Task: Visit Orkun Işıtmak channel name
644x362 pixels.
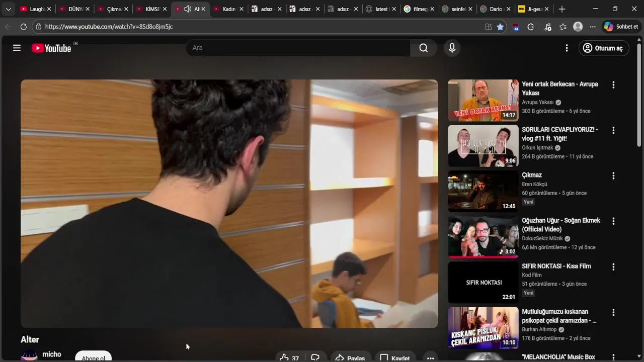Action: coord(538,148)
